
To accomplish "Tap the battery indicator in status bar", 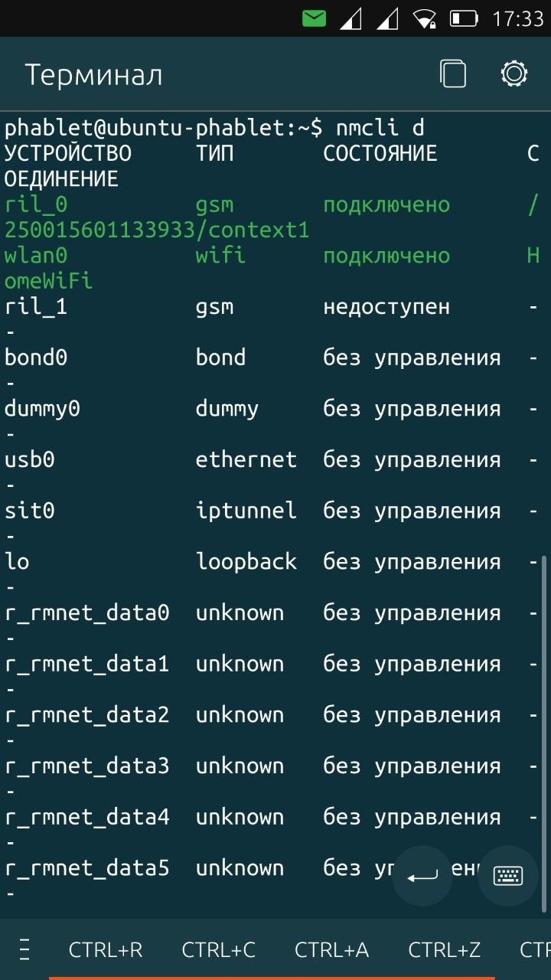I will pos(464,18).
